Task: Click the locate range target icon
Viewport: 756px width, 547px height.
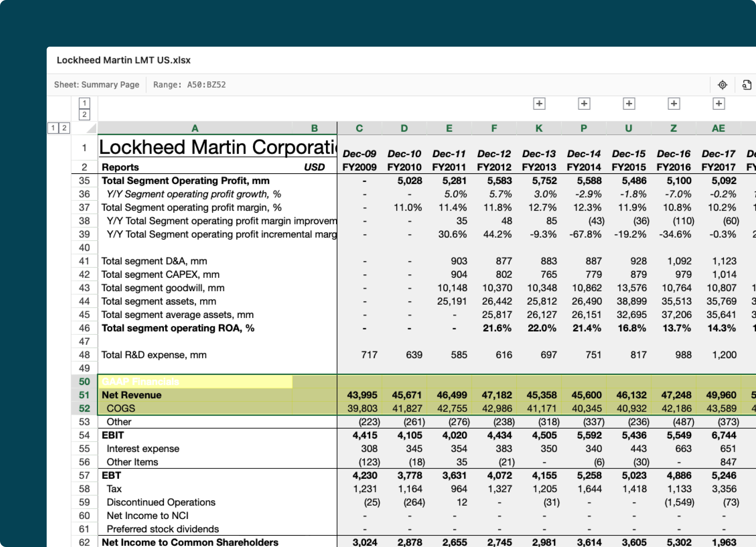Action: [x=722, y=85]
